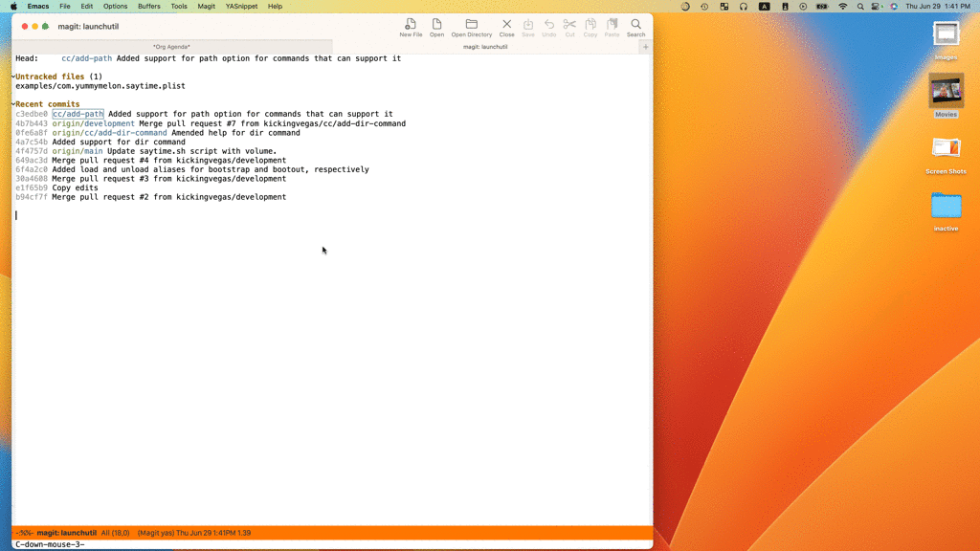The width and height of the screenshot is (980, 551).
Task: Click the Search toolbar icon
Action: pyautogui.click(x=635, y=28)
